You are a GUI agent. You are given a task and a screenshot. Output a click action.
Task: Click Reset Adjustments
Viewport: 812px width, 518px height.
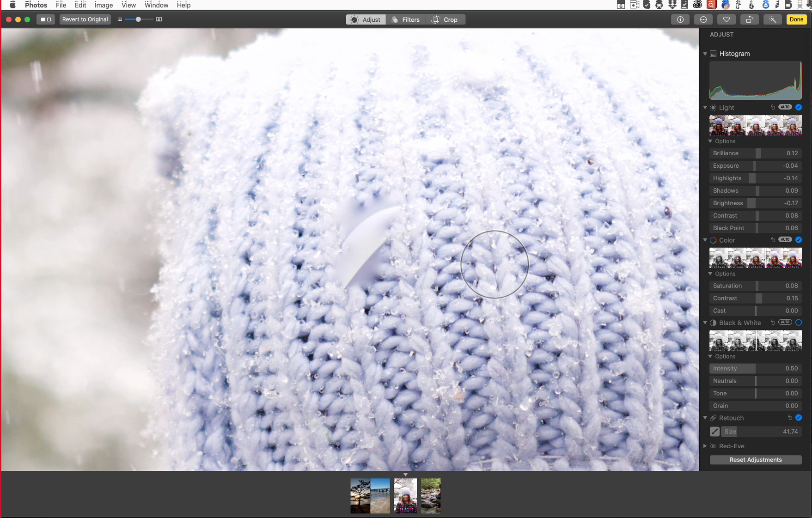click(756, 460)
